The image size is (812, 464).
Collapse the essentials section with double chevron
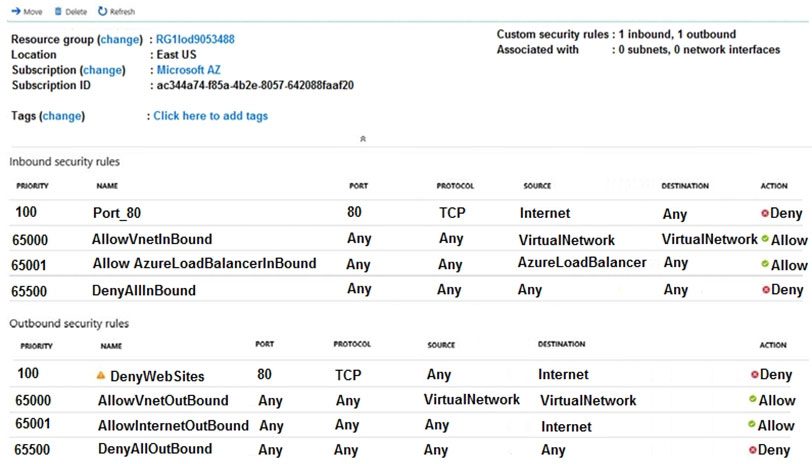coord(363,139)
